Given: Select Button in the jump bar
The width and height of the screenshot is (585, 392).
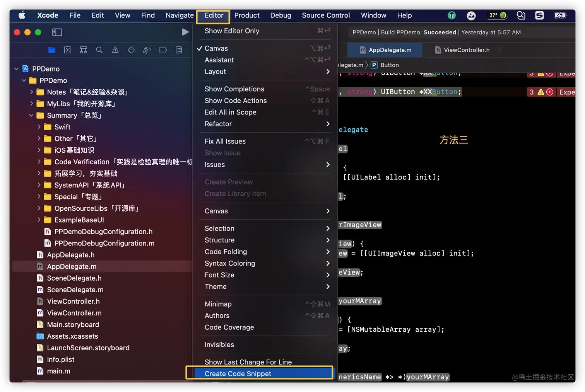Looking at the screenshot, I should [389, 65].
